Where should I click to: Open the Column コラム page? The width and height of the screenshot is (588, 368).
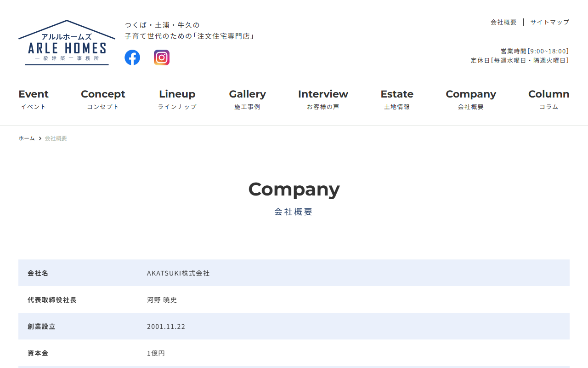[x=549, y=99]
